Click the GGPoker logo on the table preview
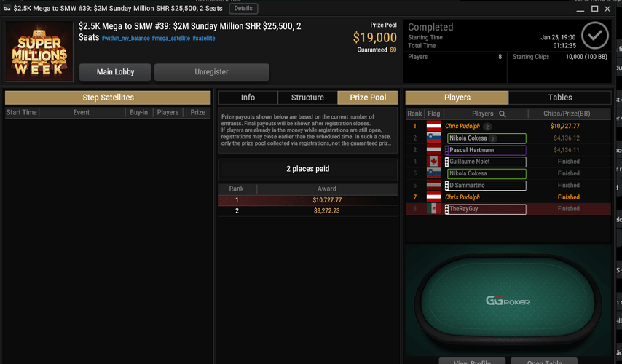The image size is (622, 364). pyautogui.click(x=508, y=301)
